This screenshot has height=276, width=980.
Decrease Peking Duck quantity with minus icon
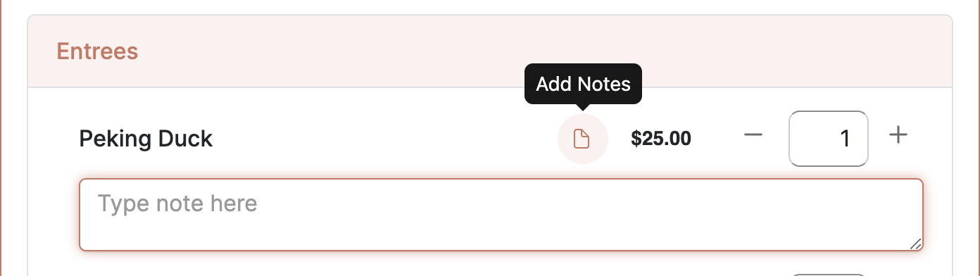[753, 135]
